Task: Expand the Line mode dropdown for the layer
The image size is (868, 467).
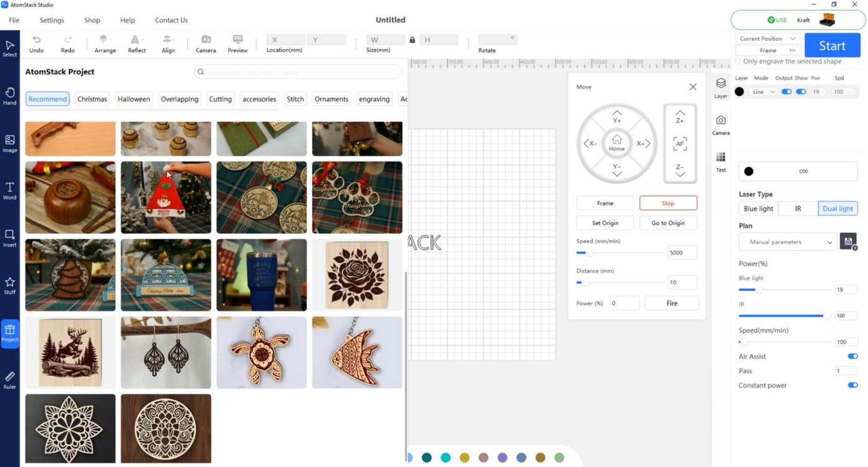Action: click(763, 92)
